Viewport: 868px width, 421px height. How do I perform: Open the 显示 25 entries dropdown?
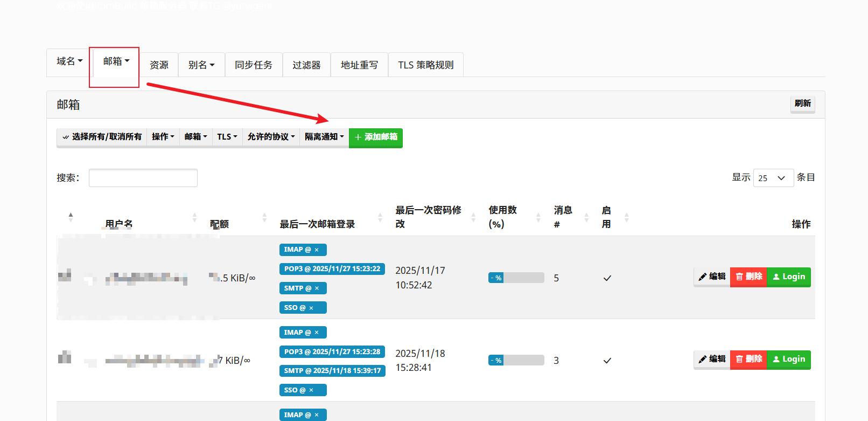coord(773,178)
